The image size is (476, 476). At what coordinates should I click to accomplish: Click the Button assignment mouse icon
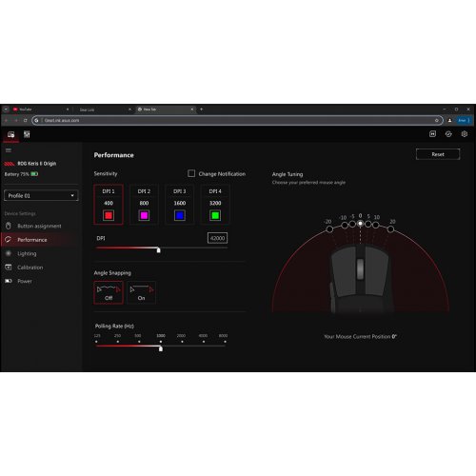tap(9, 226)
